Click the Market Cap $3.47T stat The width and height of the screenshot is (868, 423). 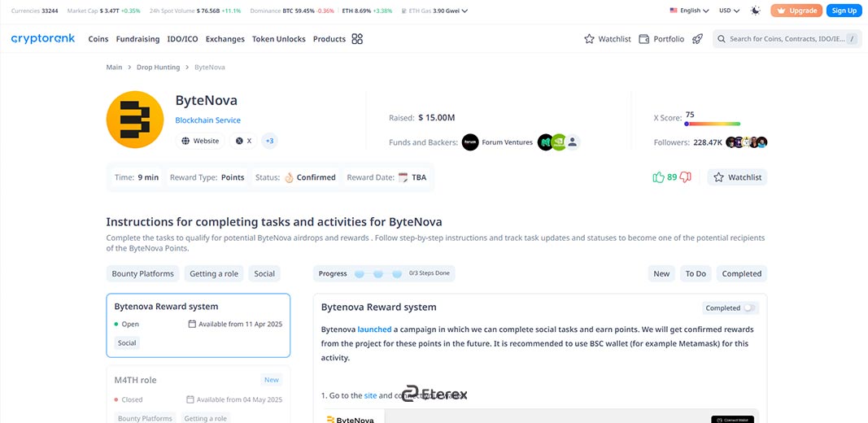103,11
